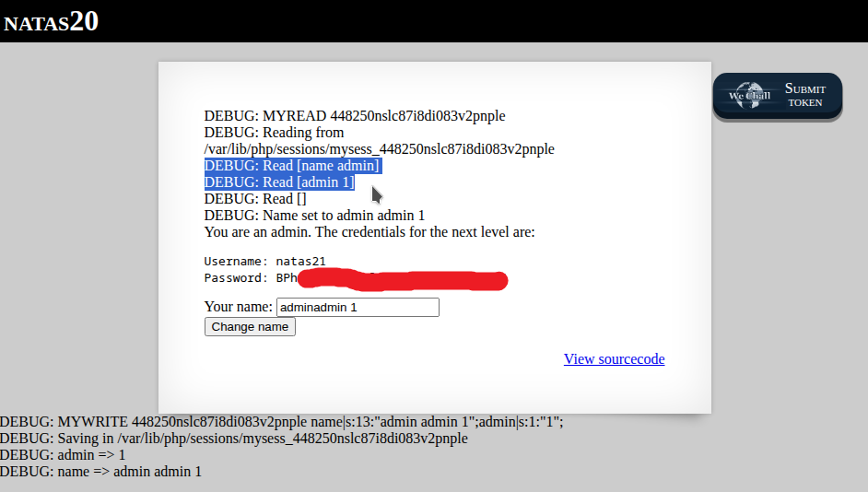Viewport: 868px width, 492px height.
Task: Click the DEBUG: admin => 1 line
Action: pos(63,455)
